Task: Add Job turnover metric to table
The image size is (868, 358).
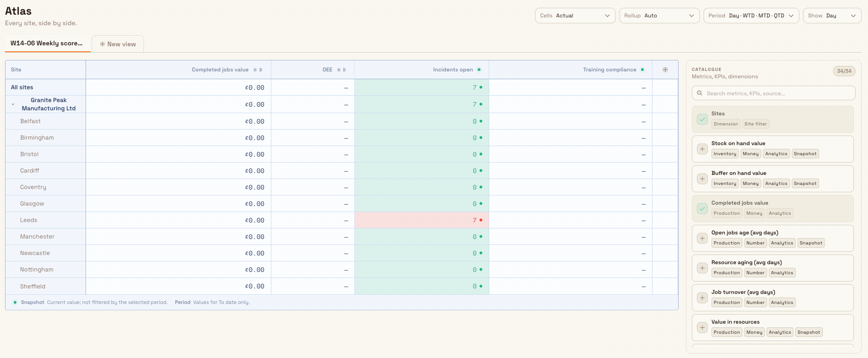Action: pyautogui.click(x=702, y=298)
